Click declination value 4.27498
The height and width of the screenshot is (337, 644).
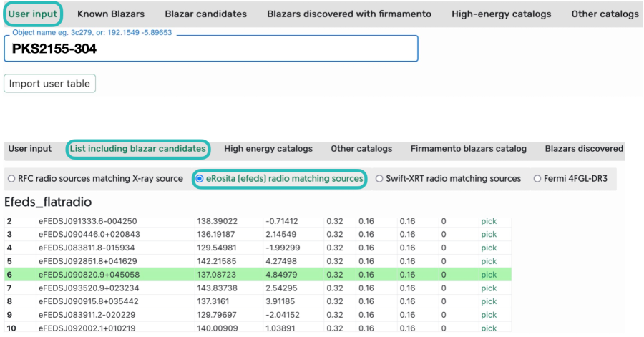click(x=281, y=261)
